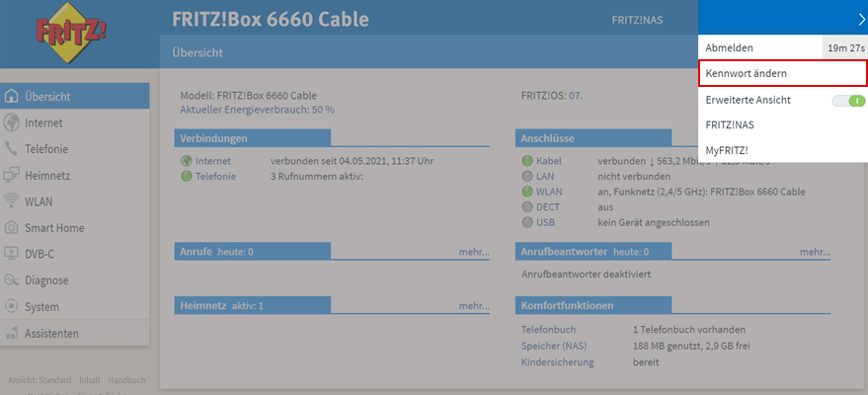The height and width of the screenshot is (395, 868).
Task: Show 'mehr...' for Anrufbeantworter
Action: pyautogui.click(x=814, y=252)
